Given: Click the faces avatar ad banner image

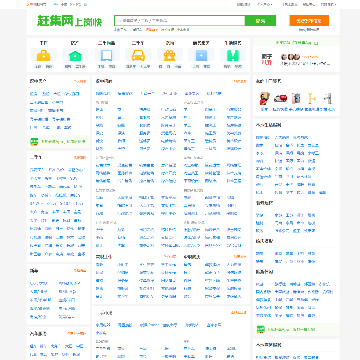Looking at the screenshot, I should pos(291,57).
